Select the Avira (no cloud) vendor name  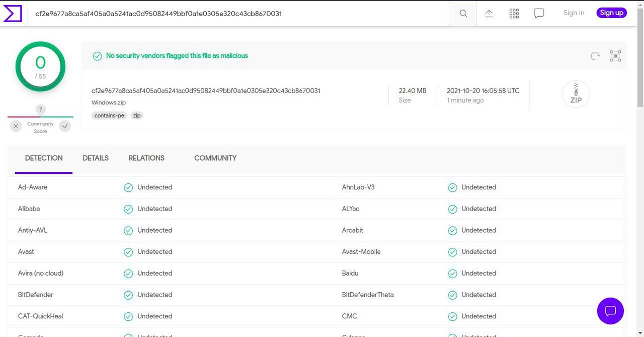pos(41,274)
